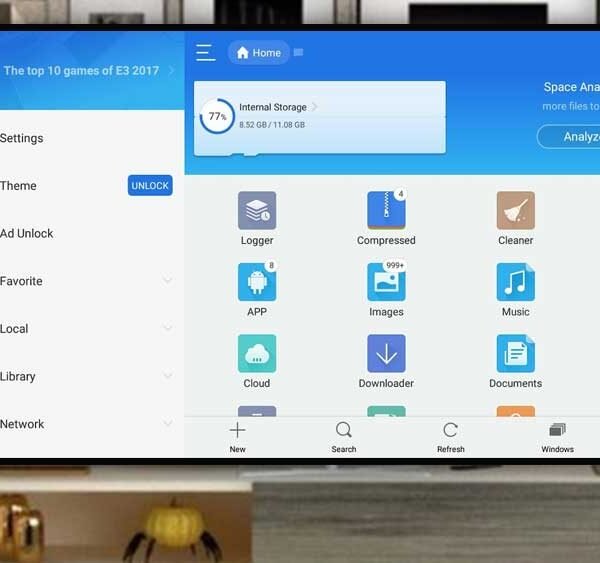The image size is (600, 563).
Task: Open the Logger tool icon
Action: pyautogui.click(x=257, y=210)
